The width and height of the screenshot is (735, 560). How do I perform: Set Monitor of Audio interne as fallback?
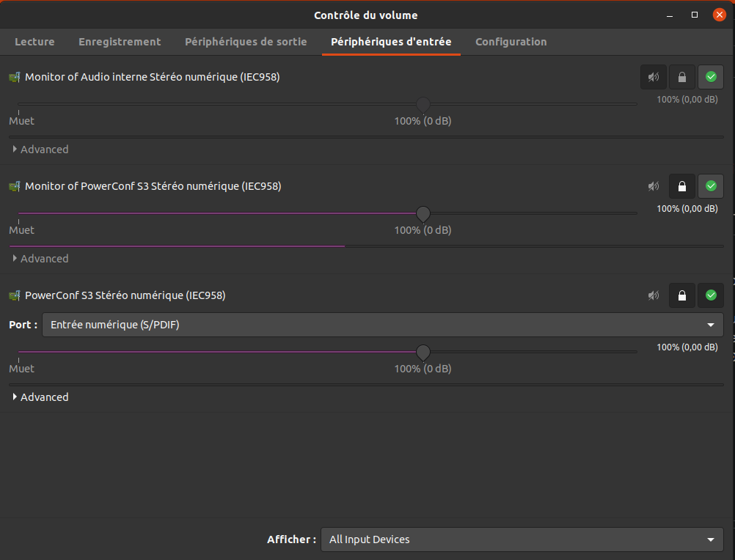click(x=710, y=77)
